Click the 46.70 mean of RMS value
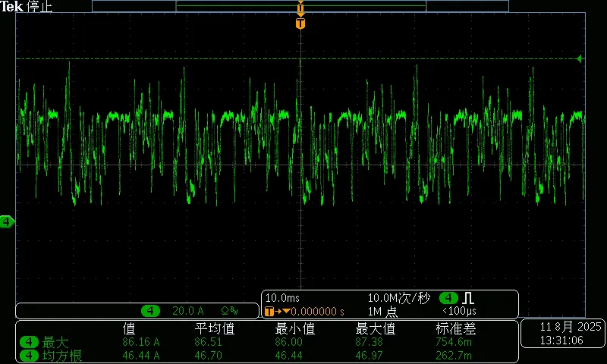This screenshot has width=607, height=364. point(208,355)
